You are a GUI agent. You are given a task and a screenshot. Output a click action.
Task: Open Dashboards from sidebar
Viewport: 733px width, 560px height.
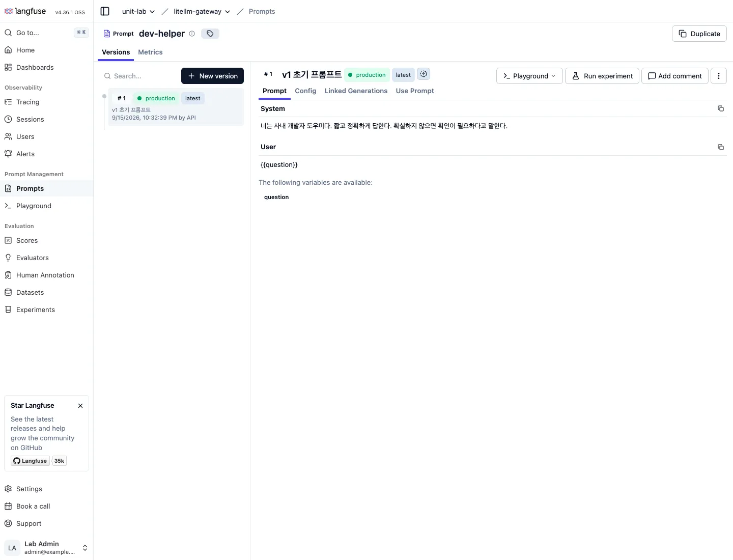pyautogui.click(x=46, y=67)
